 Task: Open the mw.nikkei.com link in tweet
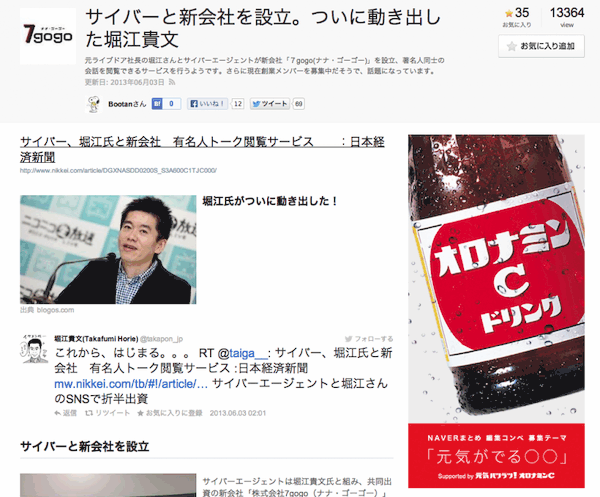click(131, 383)
